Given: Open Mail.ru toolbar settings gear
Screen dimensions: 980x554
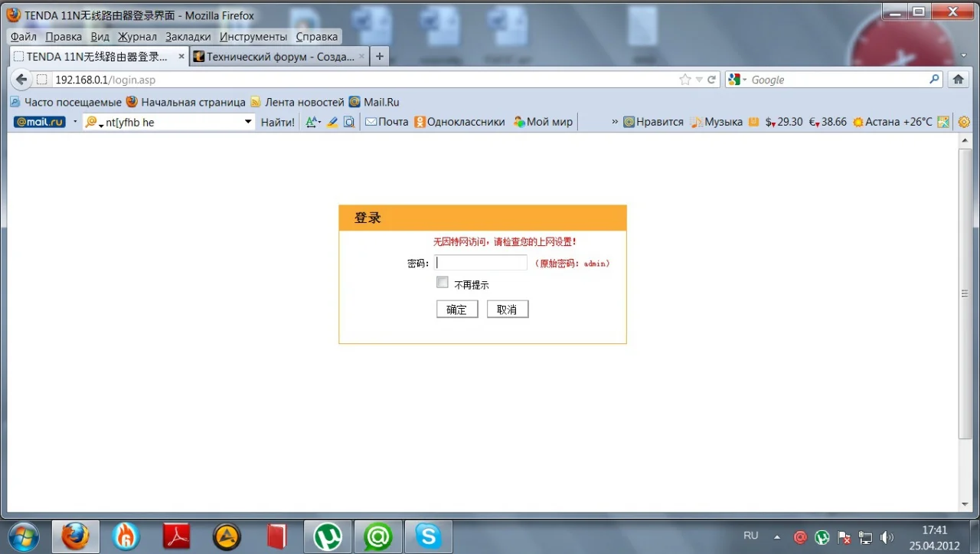Looking at the screenshot, I should pyautogui.click(x=964, y=122).
